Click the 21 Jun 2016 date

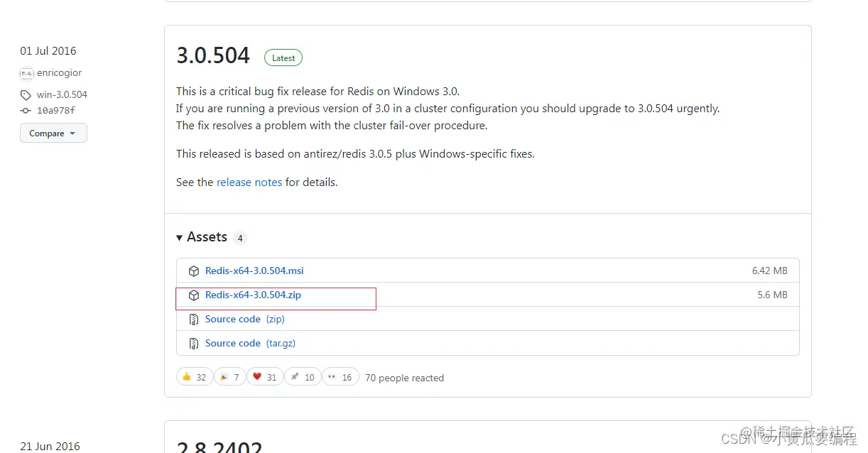pos(50,447)
